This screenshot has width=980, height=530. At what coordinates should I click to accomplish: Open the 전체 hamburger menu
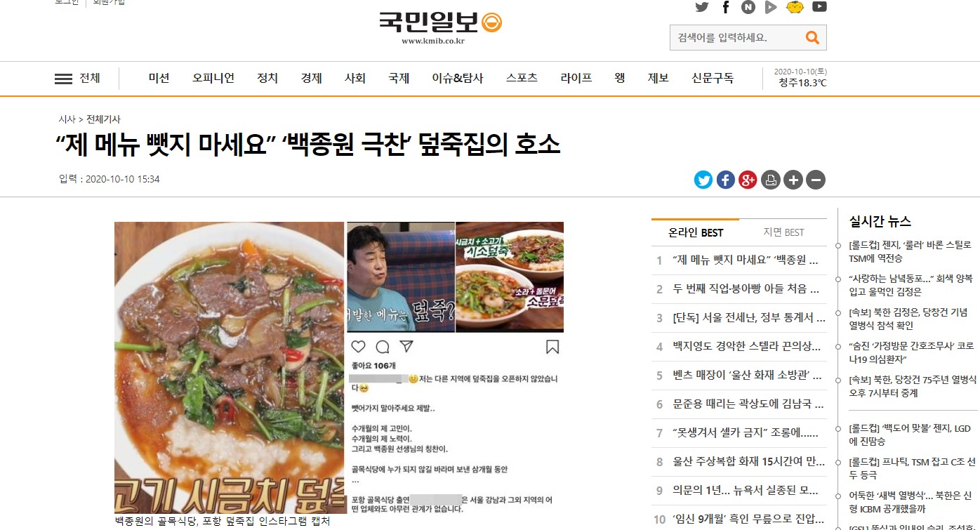pyautogui.click(x=77, y=79)
